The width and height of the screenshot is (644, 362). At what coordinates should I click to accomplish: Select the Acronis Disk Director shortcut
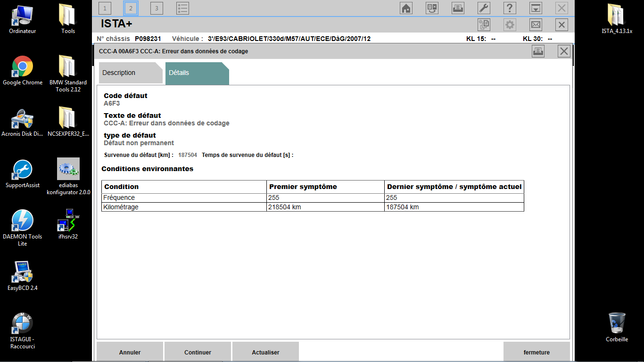pos(22,123)
